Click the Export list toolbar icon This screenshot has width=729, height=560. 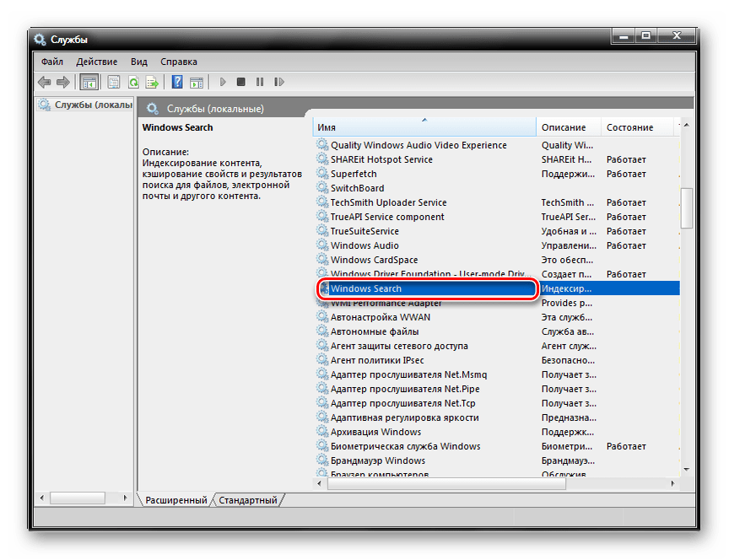tap(153, 83)
